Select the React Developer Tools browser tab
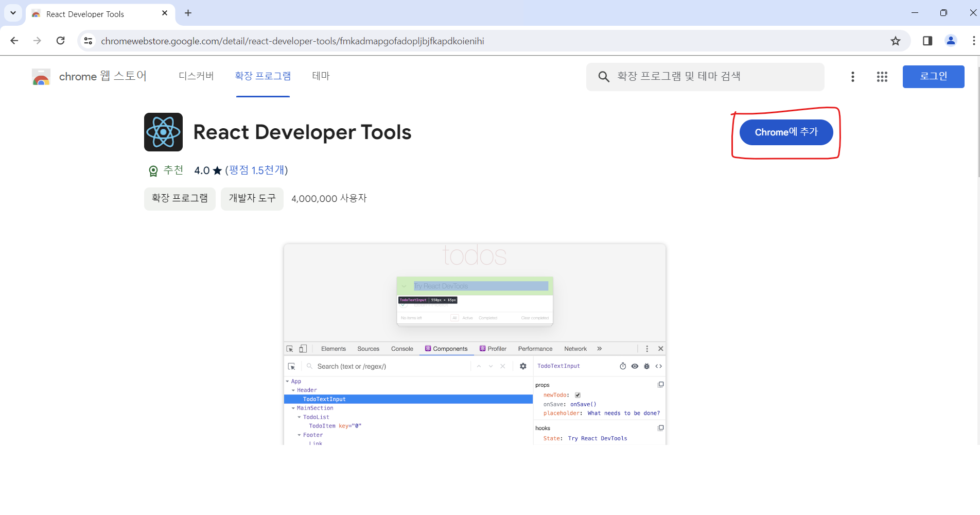Screen dimensions: 980x515 point(100,14)
